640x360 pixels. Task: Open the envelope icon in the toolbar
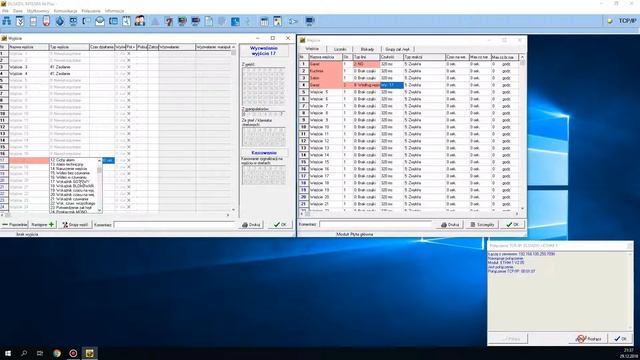click(100, 21)
